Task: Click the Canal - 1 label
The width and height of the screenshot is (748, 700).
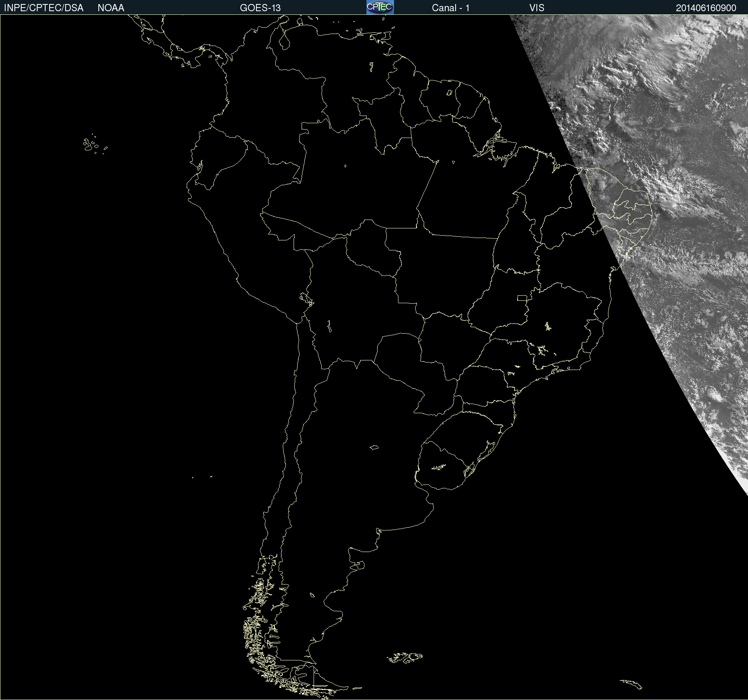Action: pos(451,8)
